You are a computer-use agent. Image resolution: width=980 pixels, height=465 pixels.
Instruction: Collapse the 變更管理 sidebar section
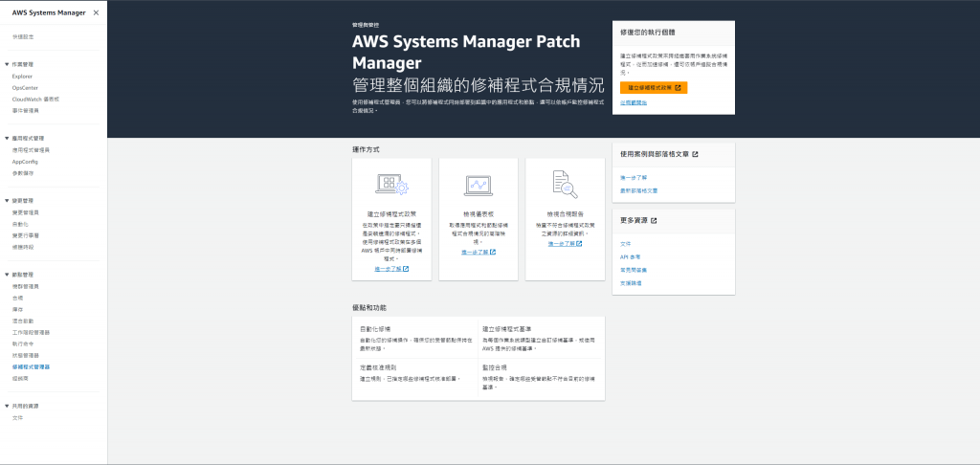click(x=7, y=201)
